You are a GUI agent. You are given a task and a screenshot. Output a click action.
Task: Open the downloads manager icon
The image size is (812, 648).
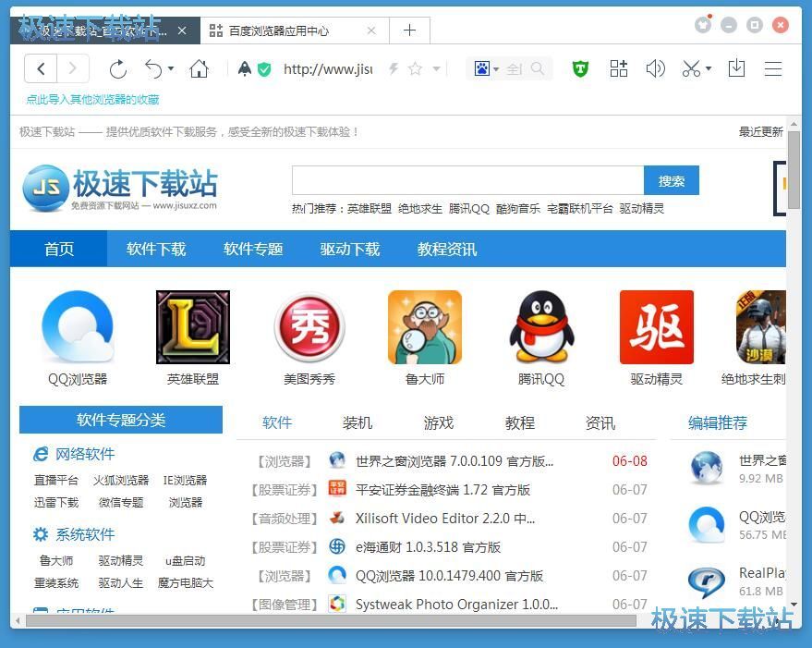(x=736, y=68)
